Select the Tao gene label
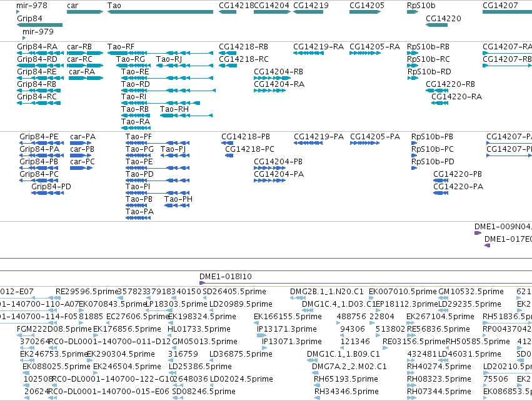 tap(114, 6)
